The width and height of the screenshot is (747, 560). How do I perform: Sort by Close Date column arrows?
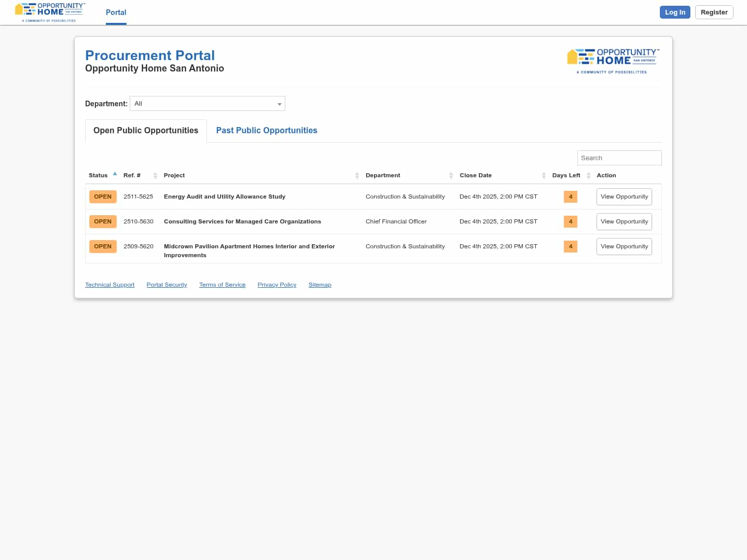coord(544,176)
